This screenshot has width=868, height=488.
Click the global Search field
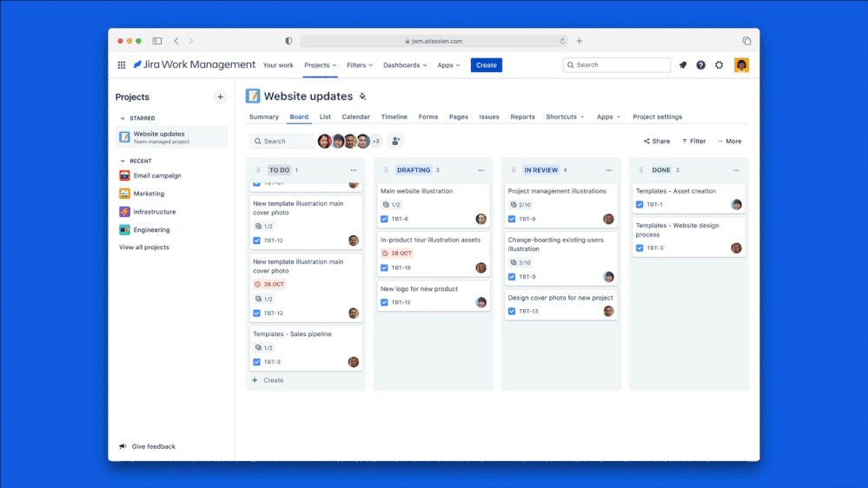pos(616,65)
